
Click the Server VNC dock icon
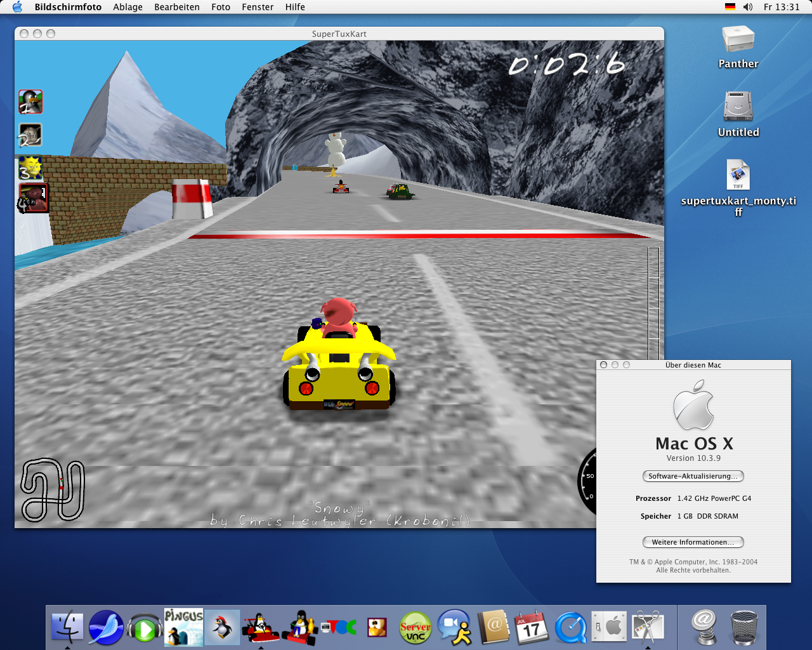(416, 628)
